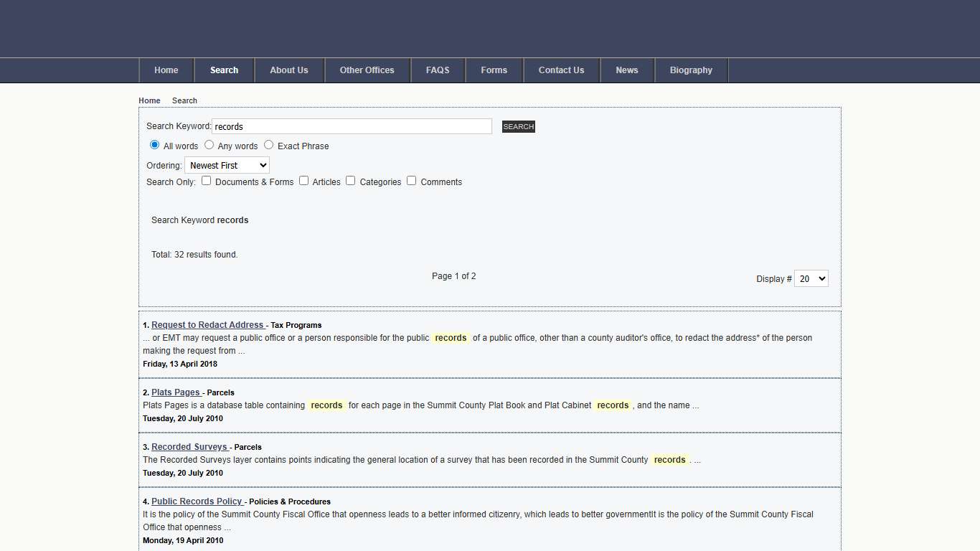Click the Public Records Policy link

[197, 501]
